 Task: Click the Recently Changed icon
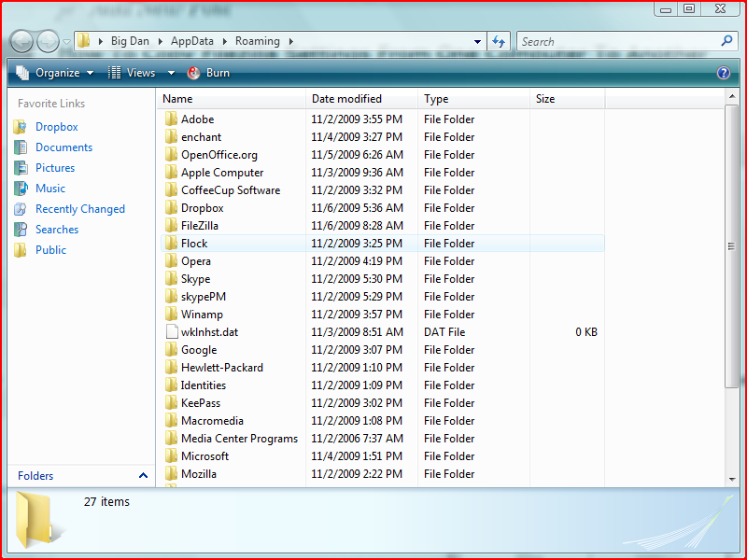pyautogui.click(x=21, y=209)
